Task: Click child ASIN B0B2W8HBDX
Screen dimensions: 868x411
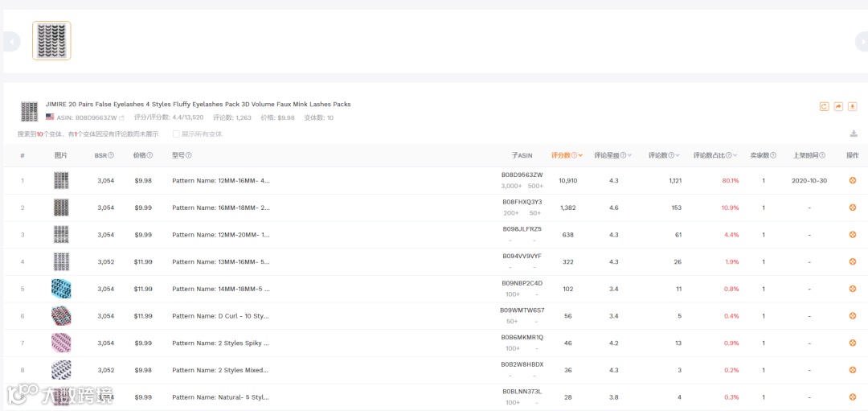Action: [x=522, y=364]
